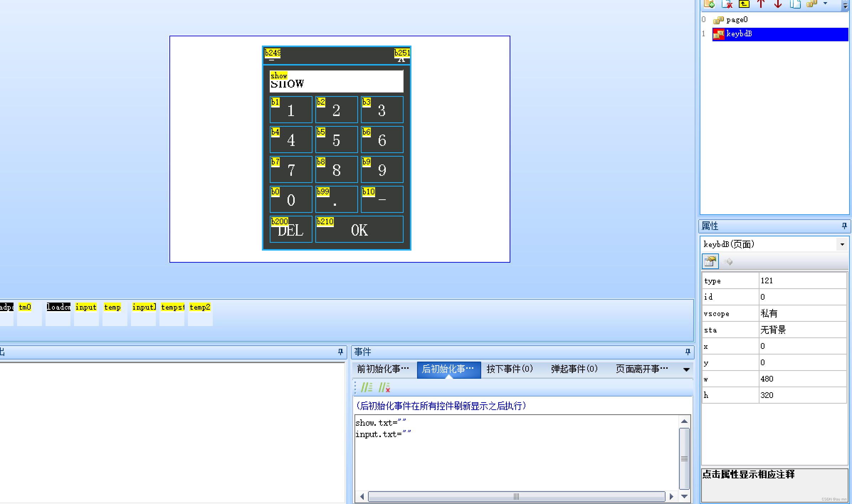This screenshot has height=504, width=852.
Task: Select the b7 keypad button 7
Action: click(x=291, y=169)
